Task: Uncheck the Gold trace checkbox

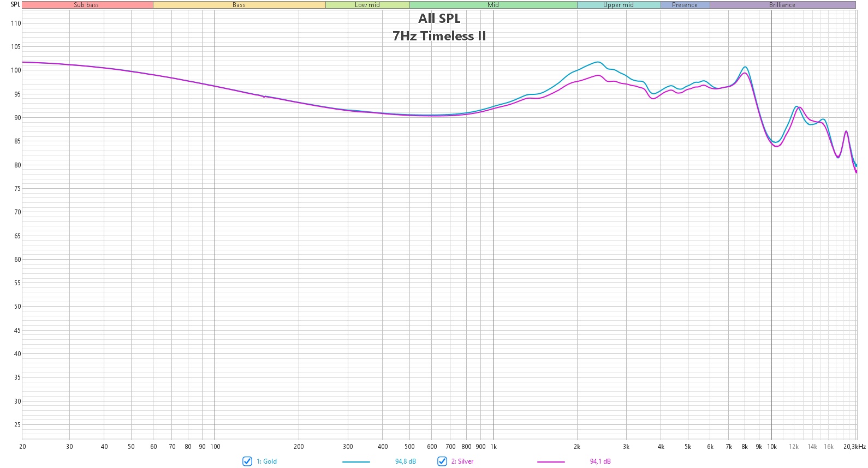Action: tap(247, 461)
